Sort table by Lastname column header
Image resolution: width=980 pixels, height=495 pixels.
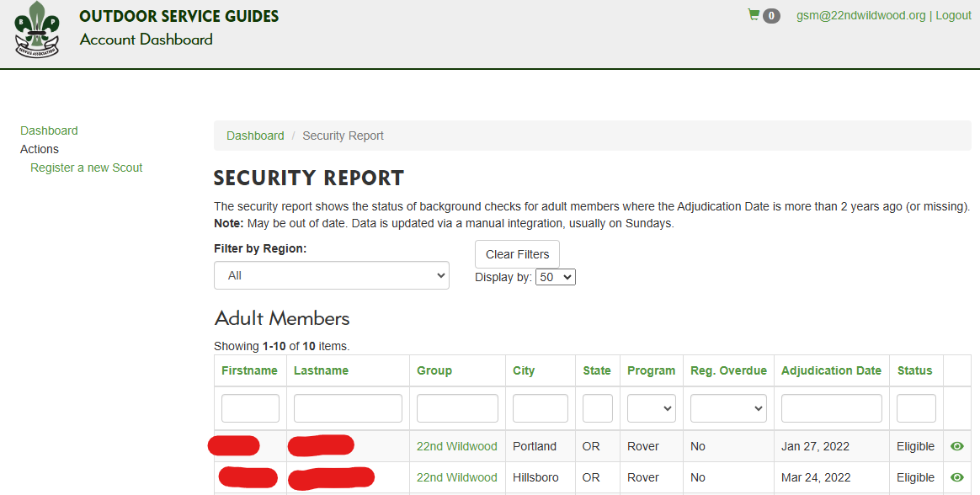(x=321, y=370)
